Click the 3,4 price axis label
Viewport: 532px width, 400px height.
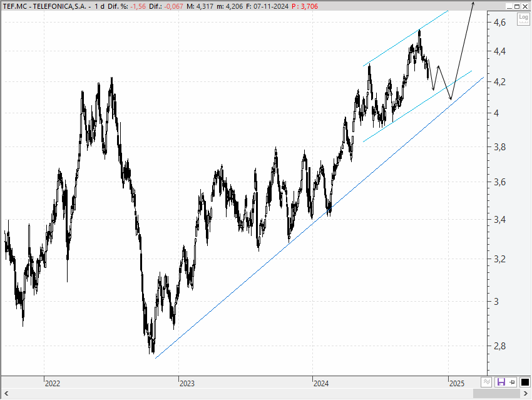tap(499, 220)
